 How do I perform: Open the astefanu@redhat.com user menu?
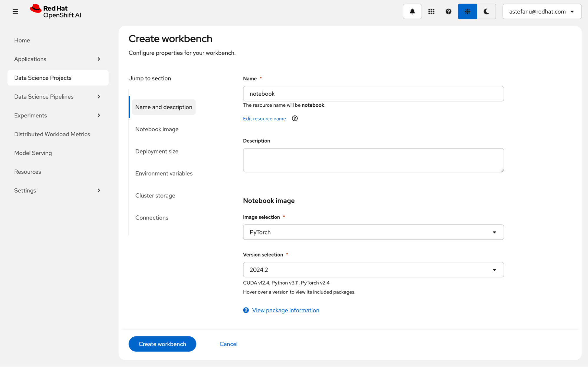click(x=542, y=11)
